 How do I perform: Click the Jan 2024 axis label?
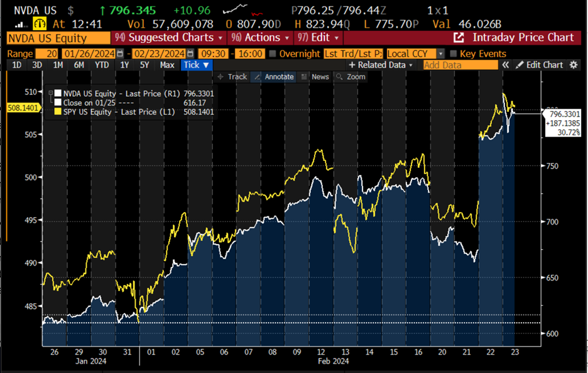click(x=90, y=361)
